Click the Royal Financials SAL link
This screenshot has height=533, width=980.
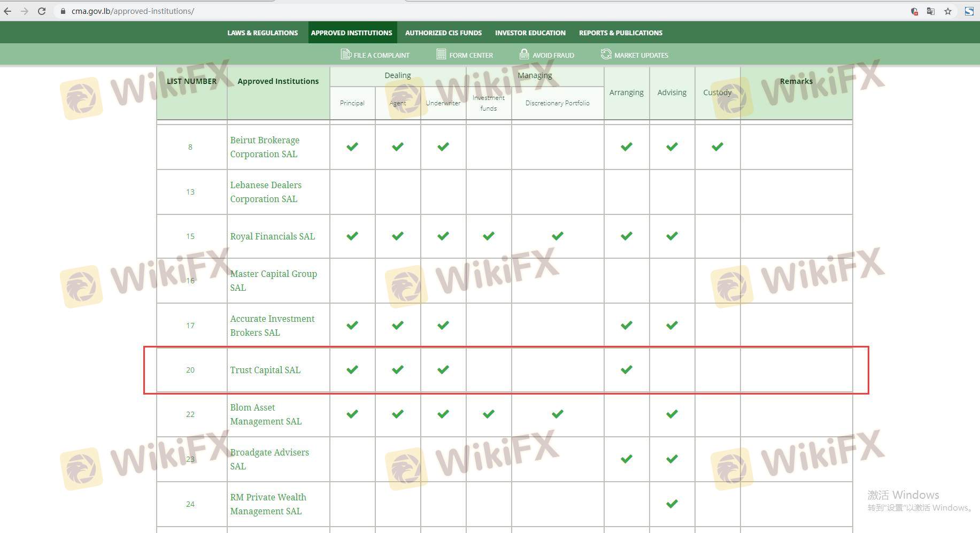point(272,236)
